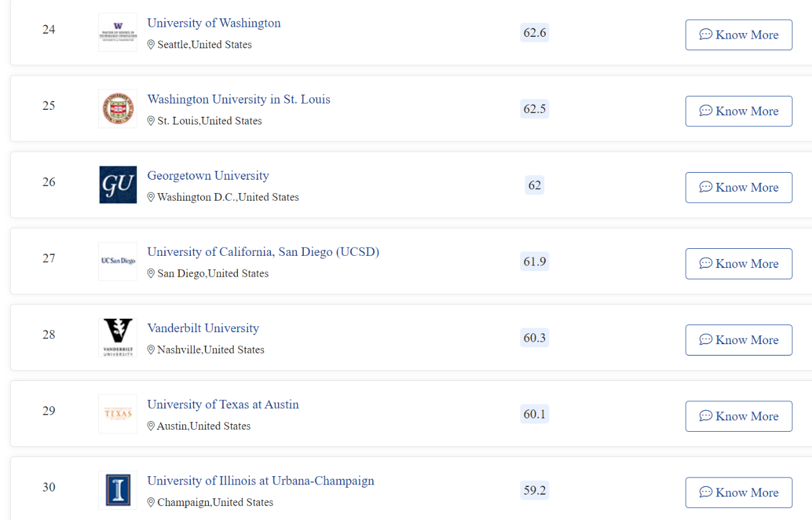Click the University of Washington logo
Image resolution: width=812 pixels, height=520 pixels.
pos(118,32)
